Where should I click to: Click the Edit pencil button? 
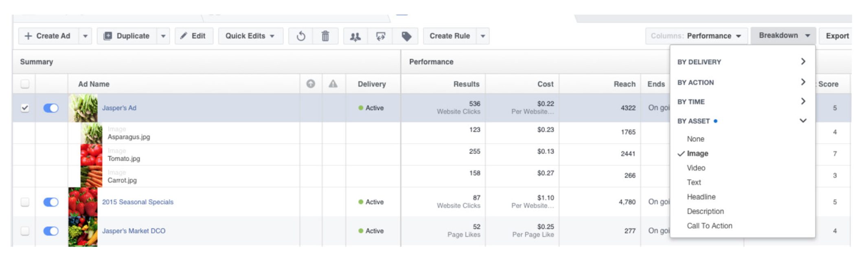pyautogui.click(x=194, y=36)
